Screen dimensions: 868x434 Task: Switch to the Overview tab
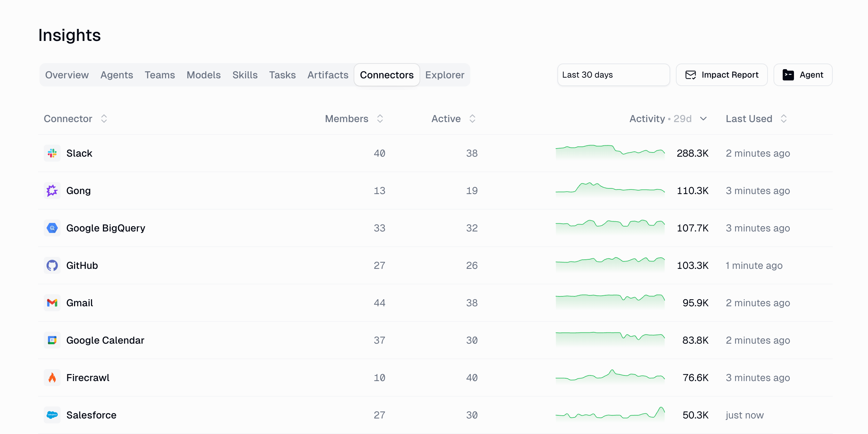click(67, 75)
